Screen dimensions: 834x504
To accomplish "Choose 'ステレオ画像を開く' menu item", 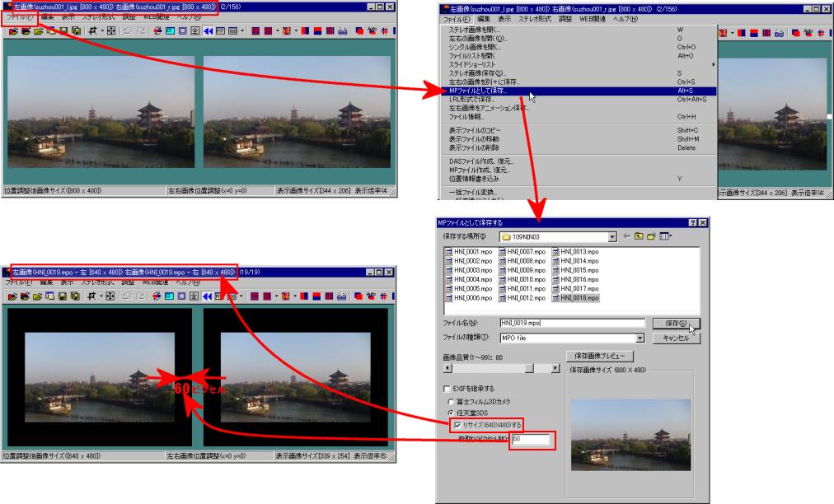I will click(x=579, y=30).
